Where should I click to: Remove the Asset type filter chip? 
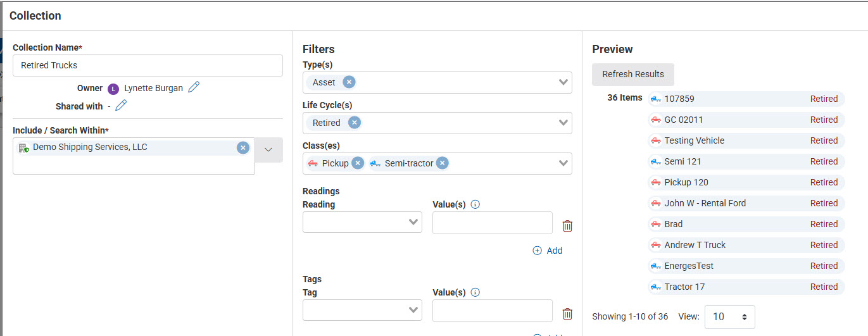click(x=349, y=82)
